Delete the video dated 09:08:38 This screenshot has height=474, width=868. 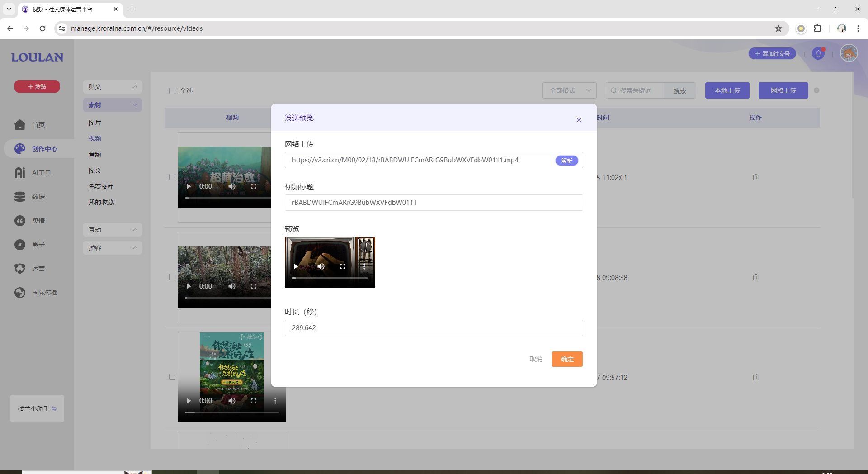click(x=755, y=277)
